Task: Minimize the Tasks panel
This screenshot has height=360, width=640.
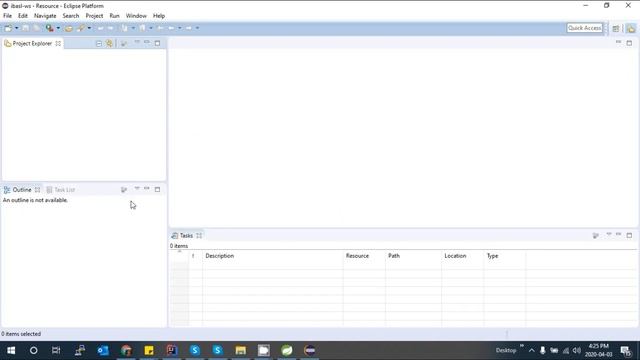Action: [618, 235]
